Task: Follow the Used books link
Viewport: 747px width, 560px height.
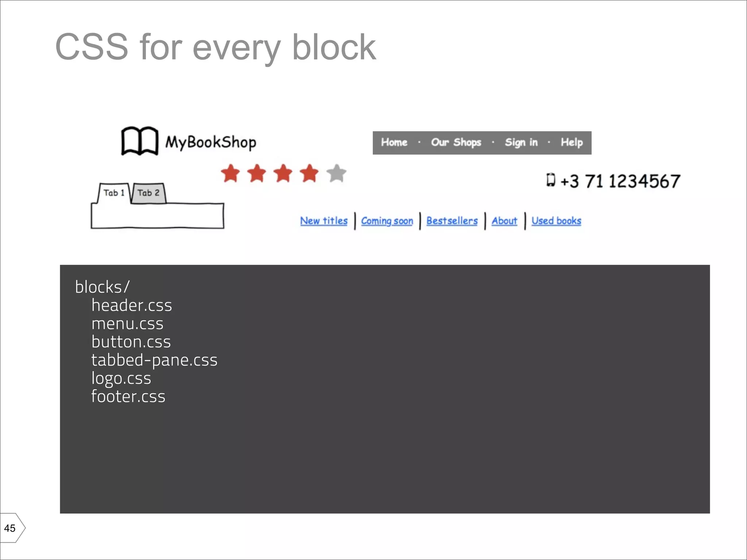Action: pos(556,221)
